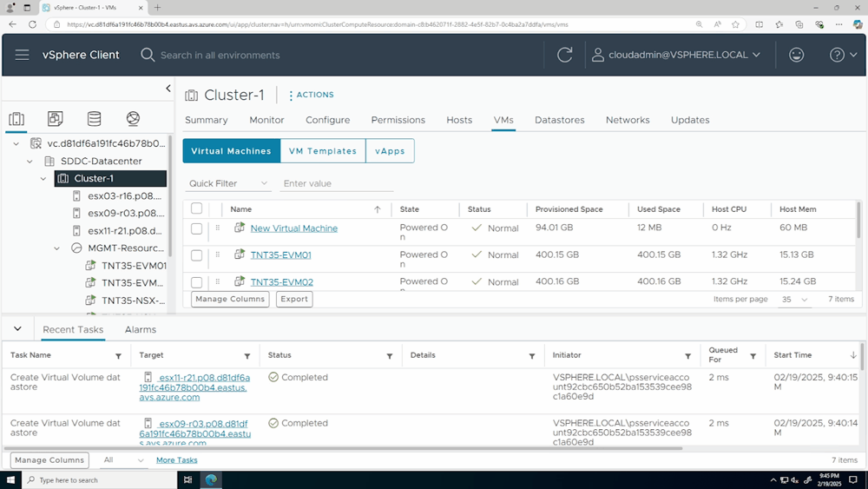Click the VM table vertical scrollbar

click(x=858, y=221)
